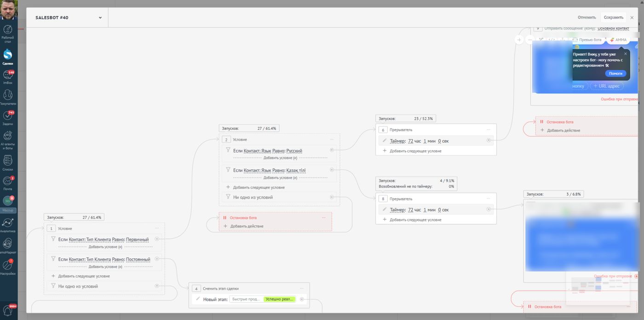Remove the Язык Равно Русский condition

332,150
